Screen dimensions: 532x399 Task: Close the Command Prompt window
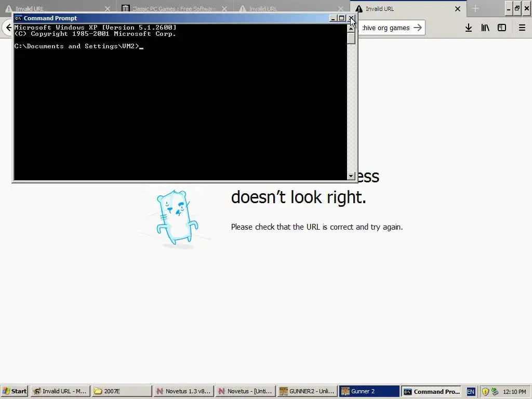coord(351,18)
